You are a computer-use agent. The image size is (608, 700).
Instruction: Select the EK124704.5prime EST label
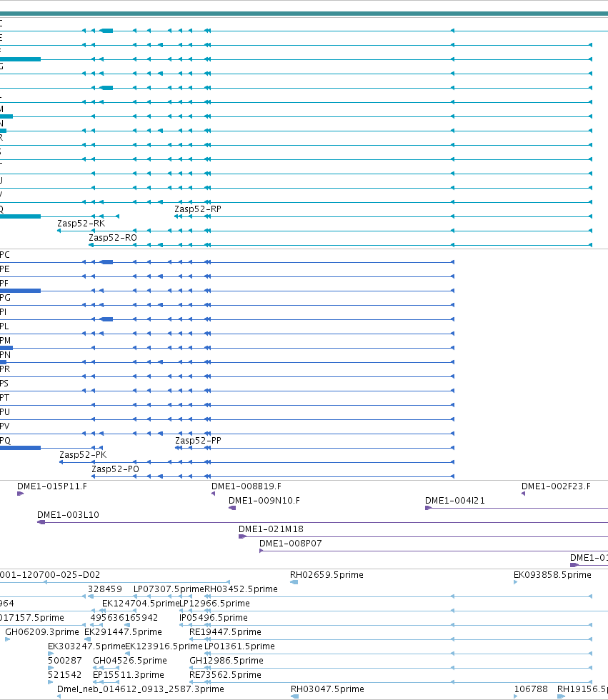coord(141,603)
